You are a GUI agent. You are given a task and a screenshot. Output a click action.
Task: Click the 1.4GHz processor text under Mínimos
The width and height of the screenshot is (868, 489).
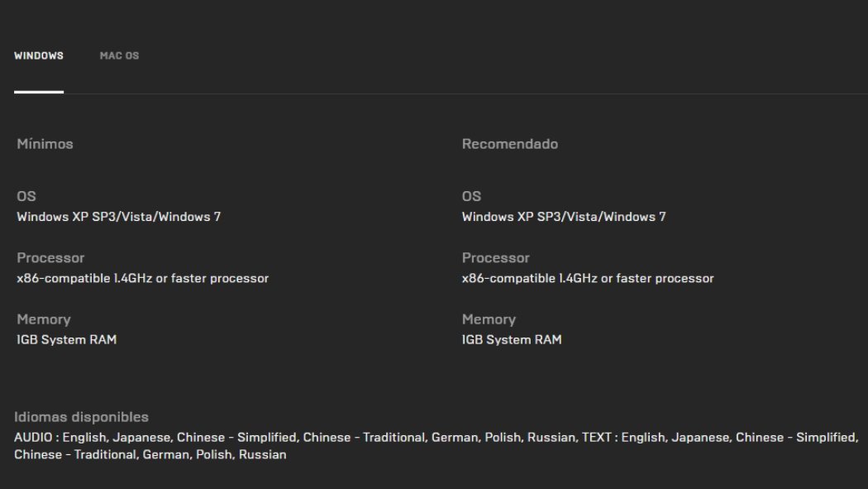[x=142, y=278]
